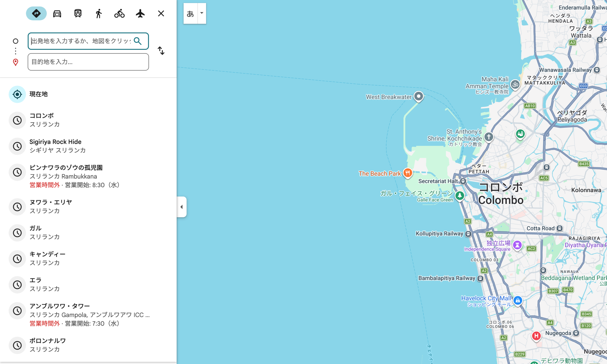
Task: Pick the cycling travel mode icon
Action: pyautogui.click(x=119, y=14)
